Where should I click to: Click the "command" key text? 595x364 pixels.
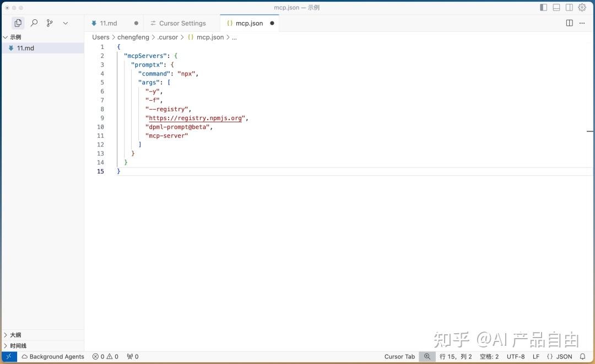click(x=154, y=74)
